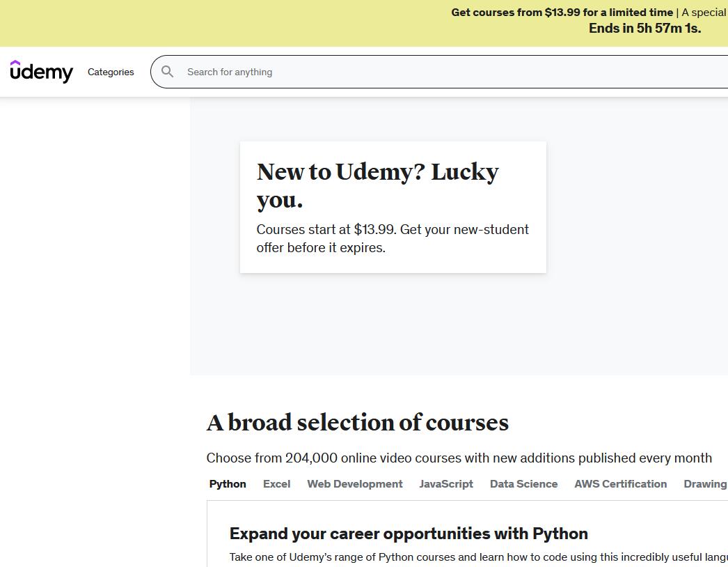Click the 'Courses start at $13.99' offer text
The height and width of the screenshot is (567, 728).
pos(393,238)
